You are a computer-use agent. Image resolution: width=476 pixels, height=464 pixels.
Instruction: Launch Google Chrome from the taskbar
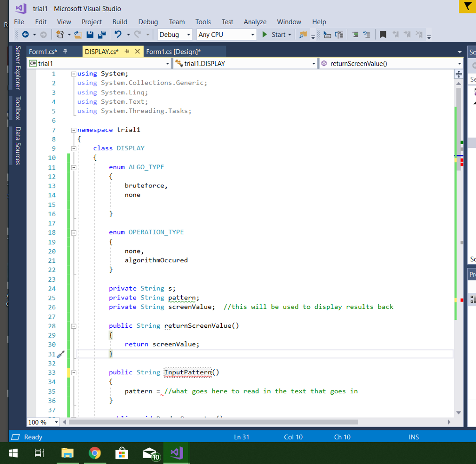coord(95,452)
